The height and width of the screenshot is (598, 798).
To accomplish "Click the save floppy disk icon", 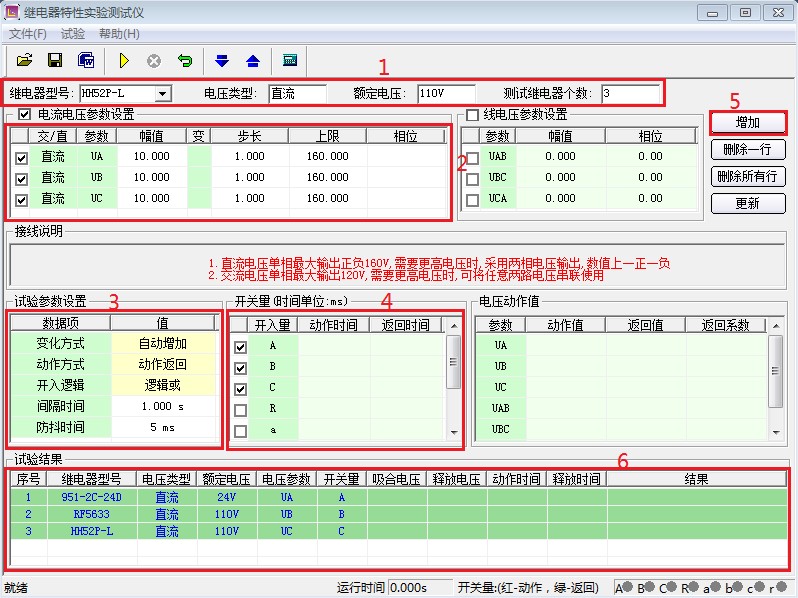I will (x=55, y=60).
